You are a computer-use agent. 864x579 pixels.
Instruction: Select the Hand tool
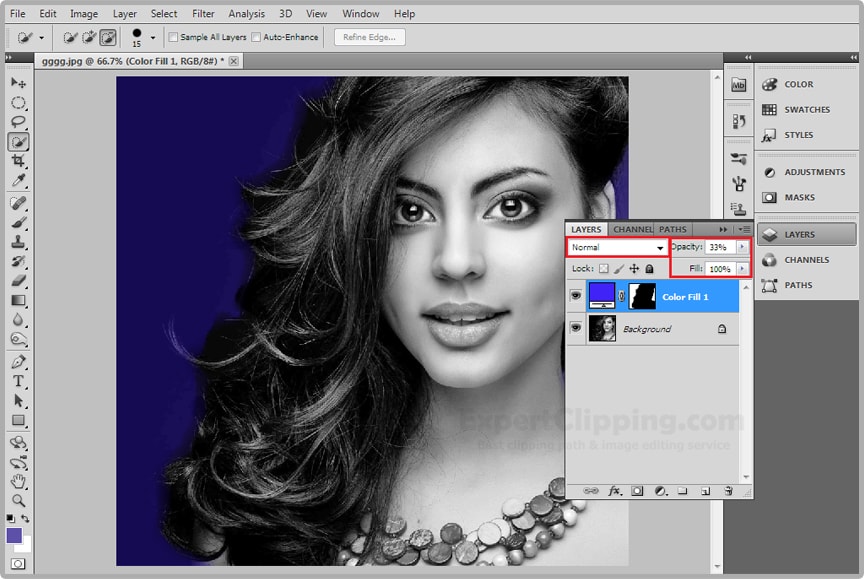[x=18, y=481]
